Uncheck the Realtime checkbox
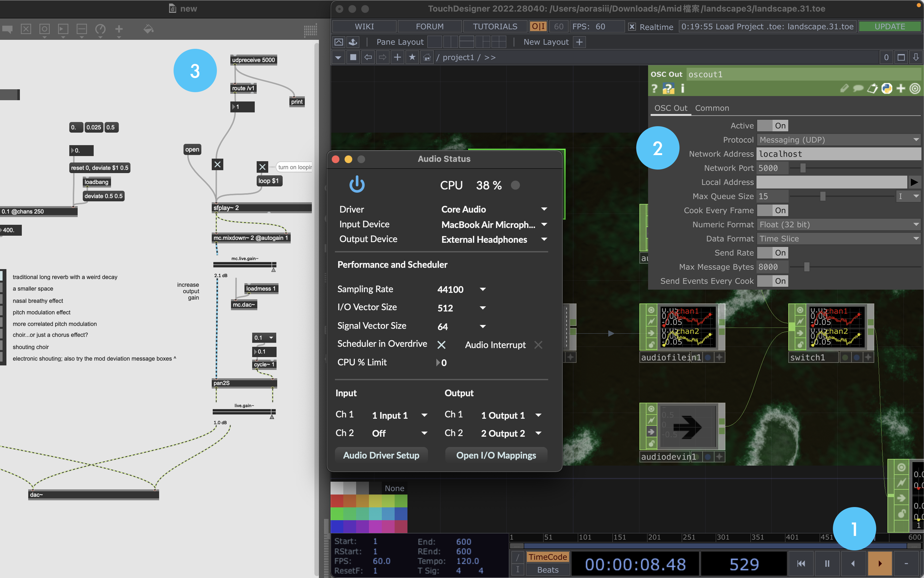 point(632,27)
